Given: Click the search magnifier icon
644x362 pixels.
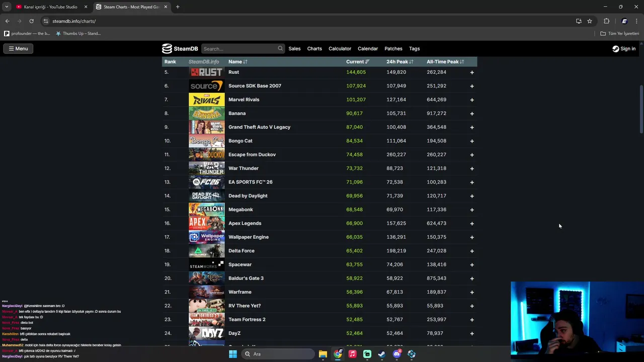Looking at the screenshot, I should click(280, 49).
